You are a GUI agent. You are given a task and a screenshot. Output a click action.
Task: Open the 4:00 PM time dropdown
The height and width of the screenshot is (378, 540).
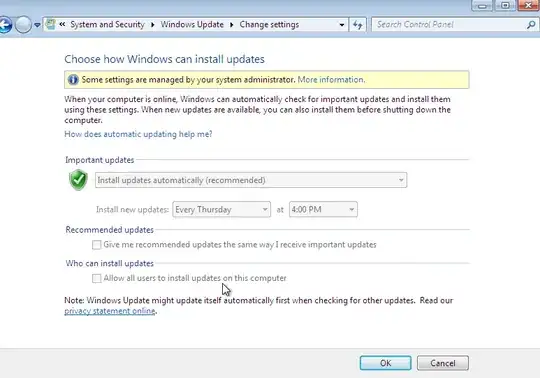(323, 209)
